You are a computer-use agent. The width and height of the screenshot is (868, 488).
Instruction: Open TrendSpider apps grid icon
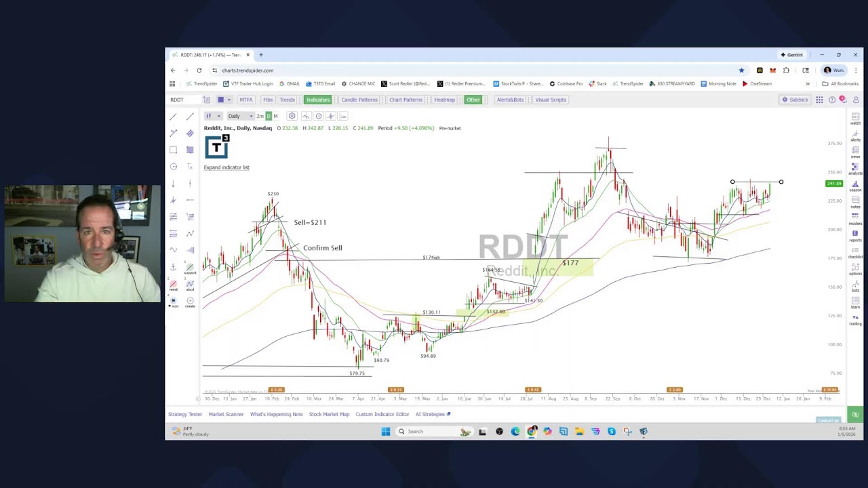pos(819,100)
